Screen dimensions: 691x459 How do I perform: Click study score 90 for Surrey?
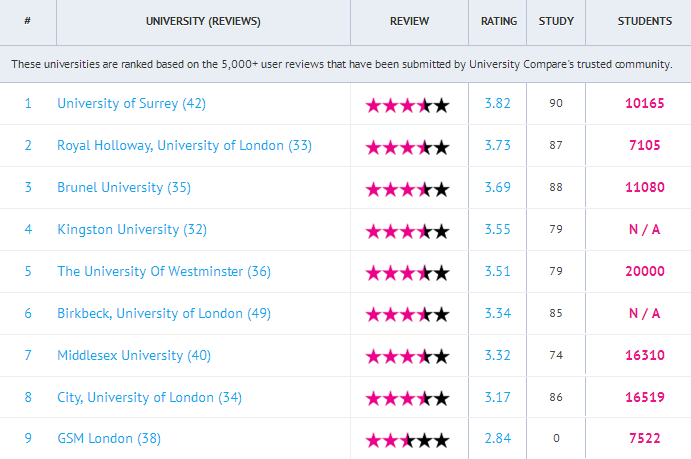[x=556, y=104]
